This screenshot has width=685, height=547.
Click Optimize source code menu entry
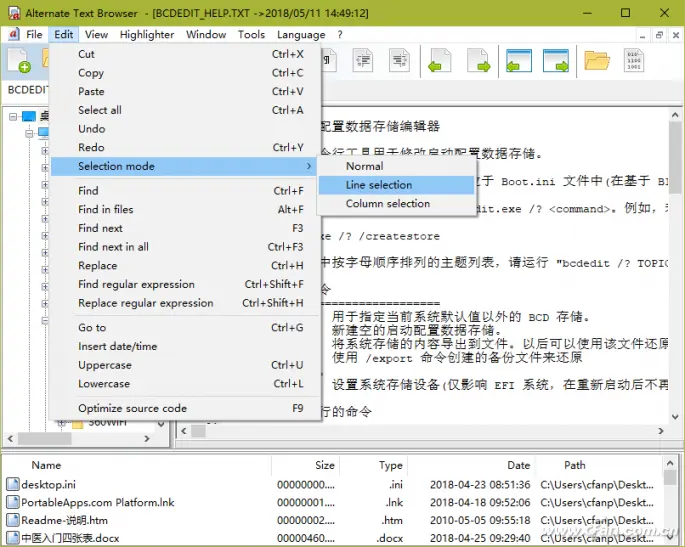132,408
